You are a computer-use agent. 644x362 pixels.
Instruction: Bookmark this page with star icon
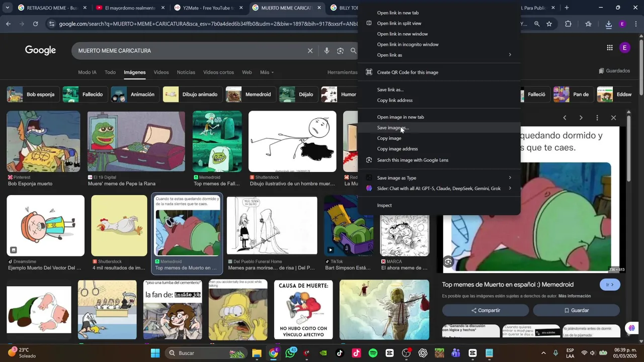coord(549,24)
